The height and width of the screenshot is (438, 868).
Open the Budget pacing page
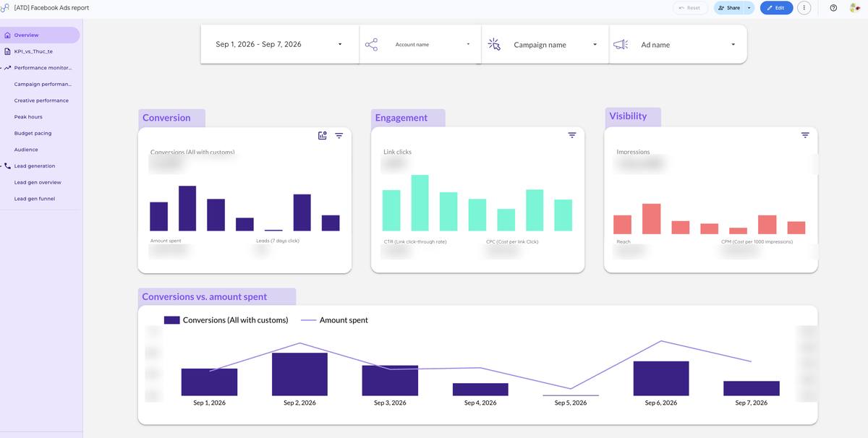point(33,133)
